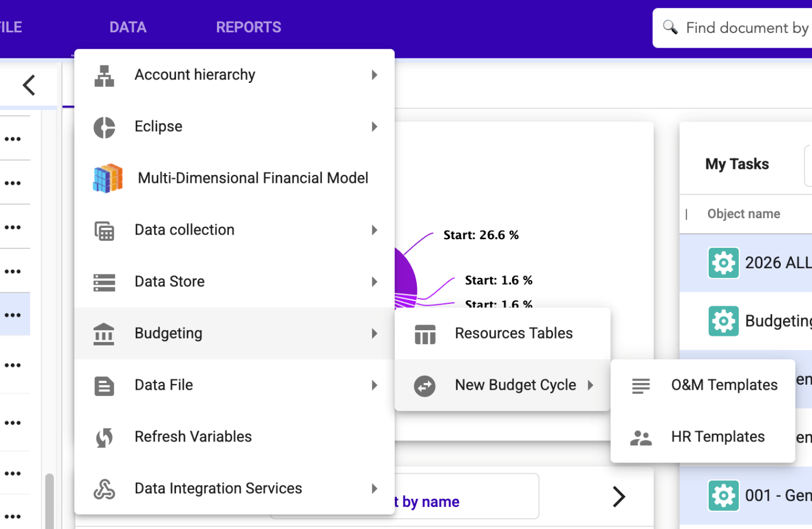The height and width of the screenshot is (529, 812).
Task: Click the gear icon beside 001 - Gen
Action: (x=723, y=495)
